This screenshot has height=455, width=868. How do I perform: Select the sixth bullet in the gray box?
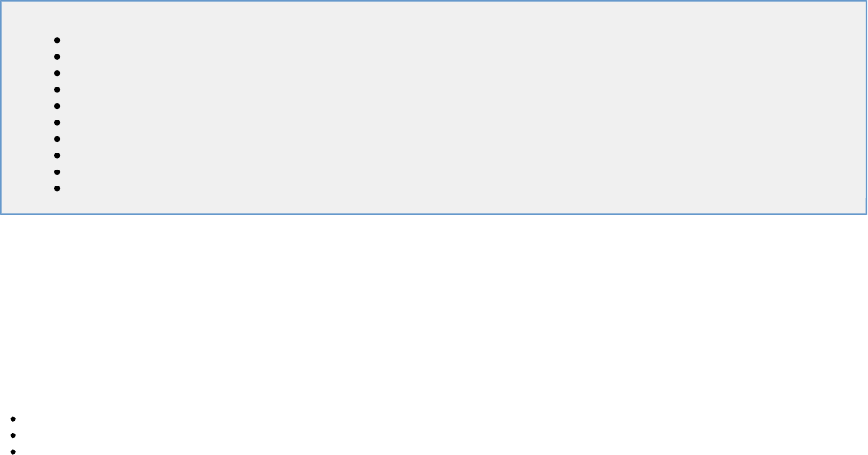point(57,123)
